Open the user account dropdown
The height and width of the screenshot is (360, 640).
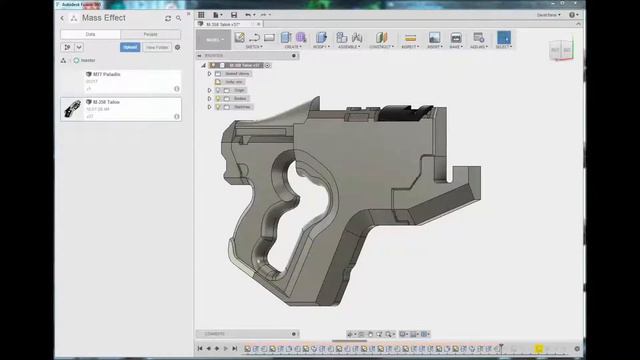coord(549,15)
